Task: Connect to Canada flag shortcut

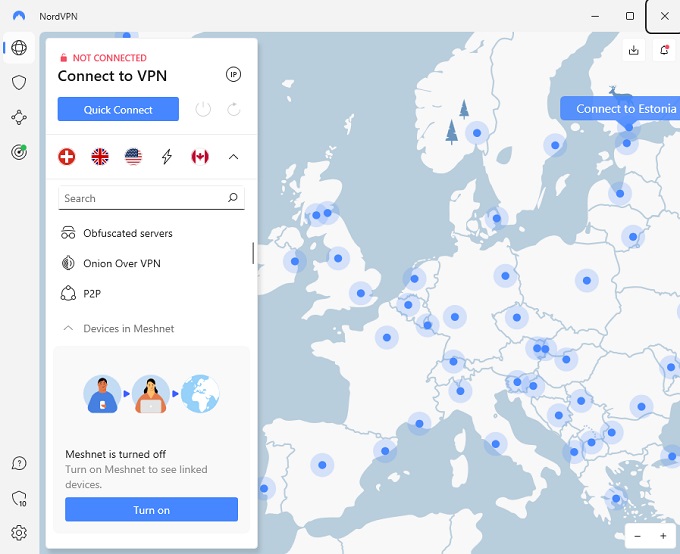Action: [x=200, y=157]
